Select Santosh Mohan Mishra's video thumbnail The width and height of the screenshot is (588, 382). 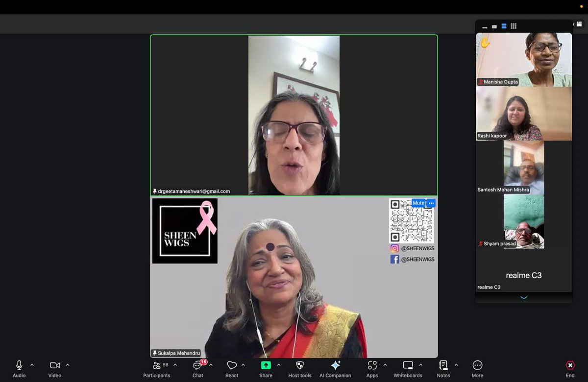point(524,167)
